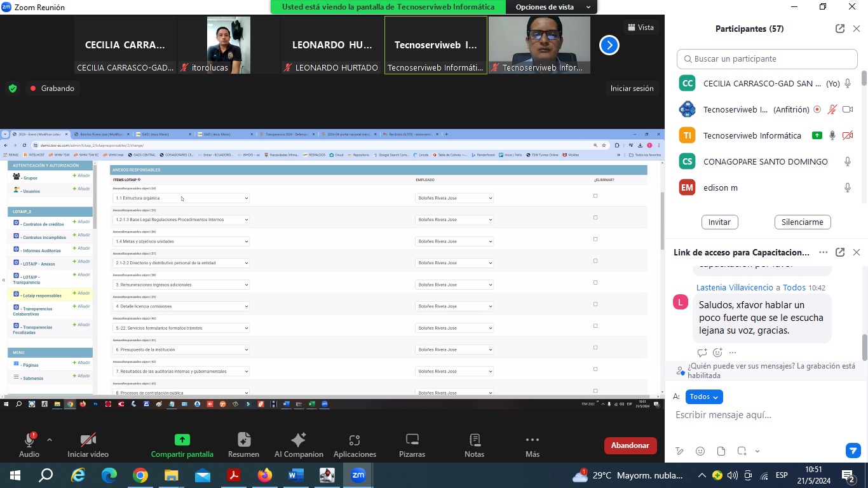Open Pizarras whiteboard icon
Screen dimensions: 868x488
(412, 440)
